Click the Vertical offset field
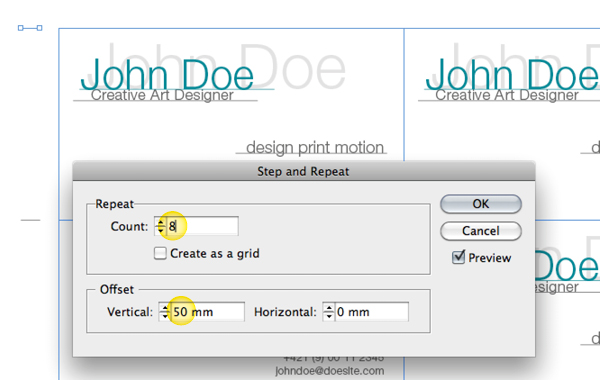600x380 pixels. pos(207,312)
